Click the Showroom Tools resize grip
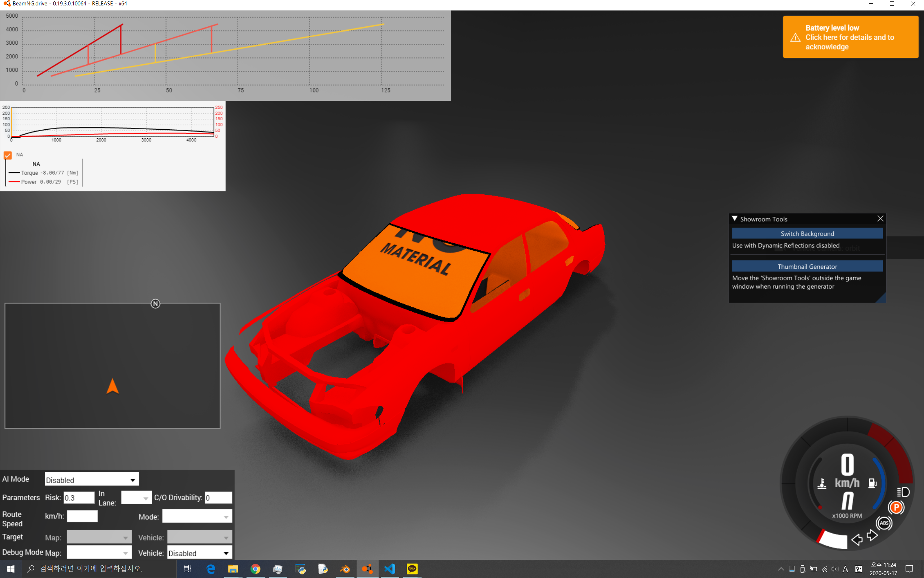Viewport: 924px width, 578px height. point(881,298)
